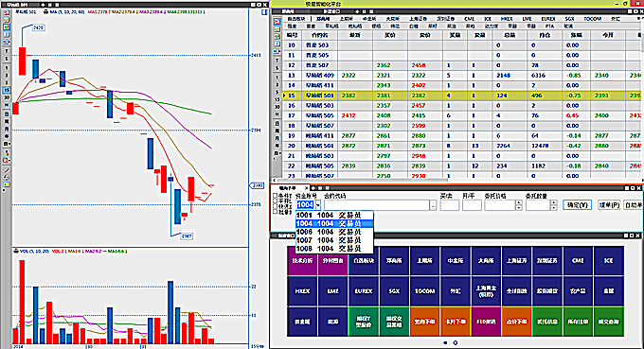Viewport: 644px width, 349px height.
Task: Open the MA indicator settings icon
Action: [46, 12]
